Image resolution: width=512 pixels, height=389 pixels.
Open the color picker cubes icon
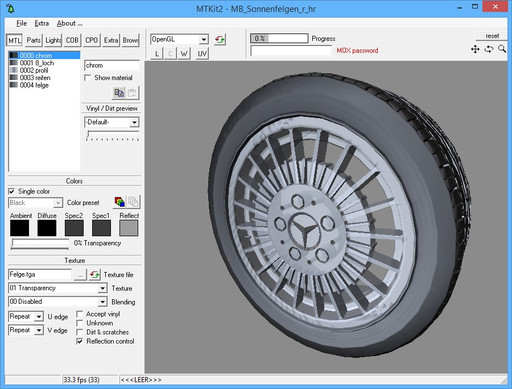[x=120, y=202]
